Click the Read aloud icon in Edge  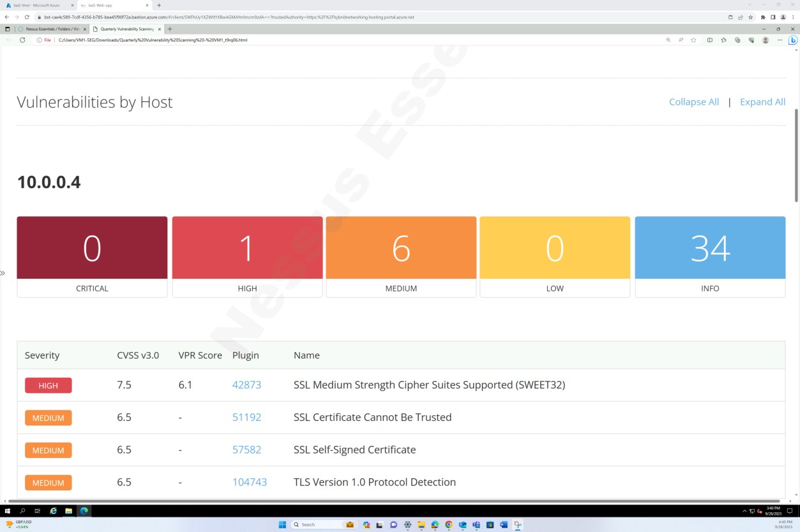(681, 40)
